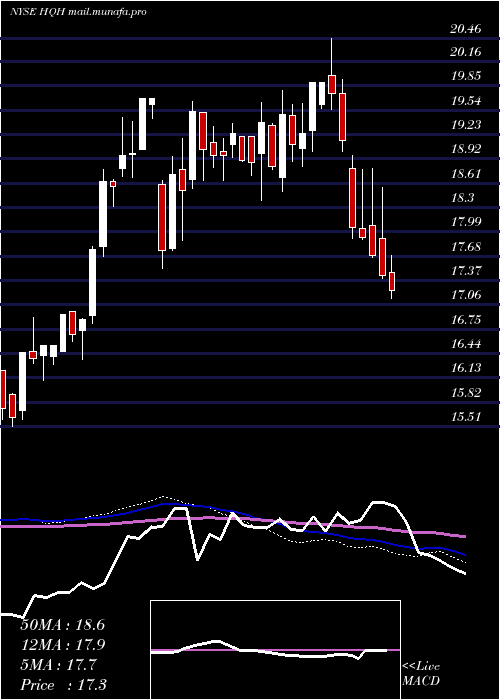Click the 17.68 price axis label
The image size is (500, 700).
[466, 246]
